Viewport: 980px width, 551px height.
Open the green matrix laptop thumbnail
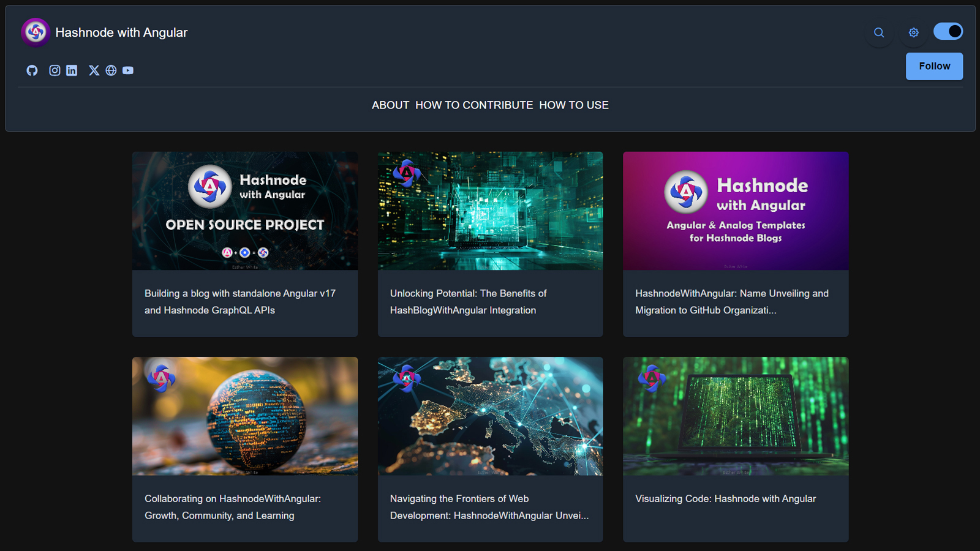[736, 416]
